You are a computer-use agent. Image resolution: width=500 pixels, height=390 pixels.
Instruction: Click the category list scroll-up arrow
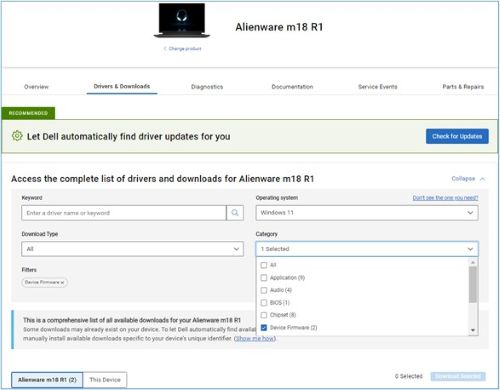click(x=473, y=263)
